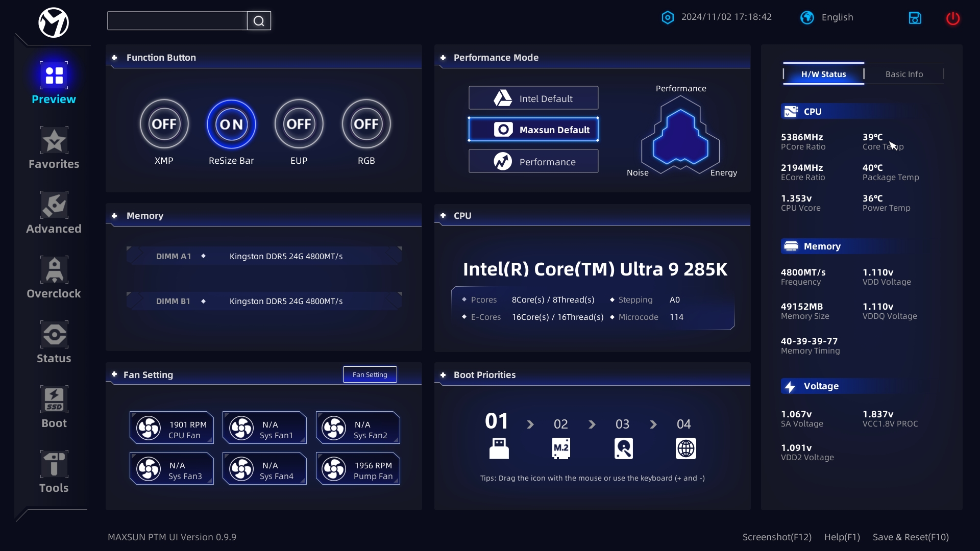Click the 40-39-39-77 Memory Timing value
This screenshot has height=551, width=980.
coord(809,341)
